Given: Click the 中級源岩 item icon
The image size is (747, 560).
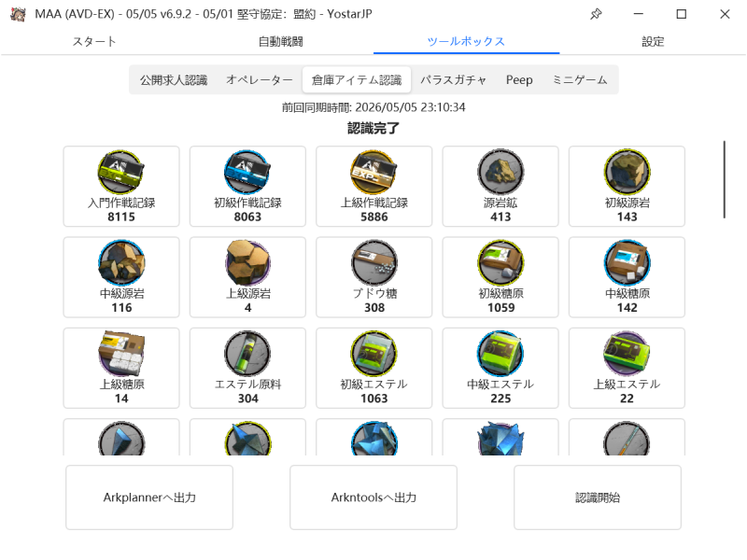Looking at the screenshot, I should (x=121, y=263).
